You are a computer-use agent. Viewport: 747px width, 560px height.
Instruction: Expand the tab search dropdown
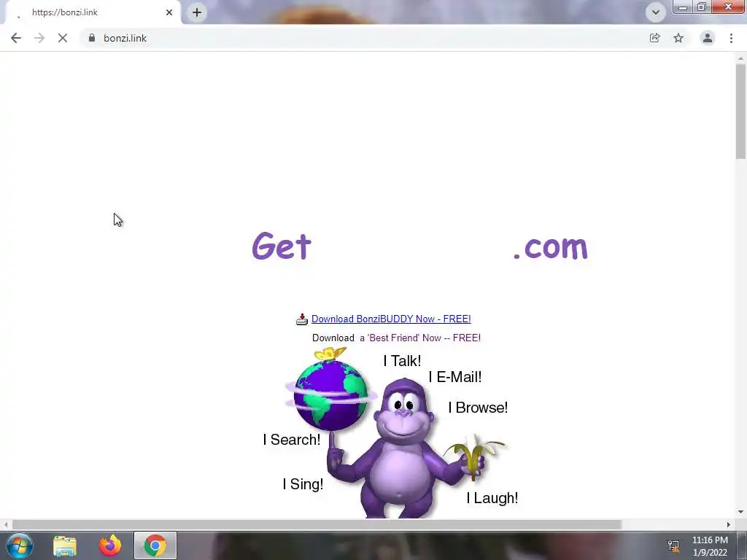click(x=656, y=12)
